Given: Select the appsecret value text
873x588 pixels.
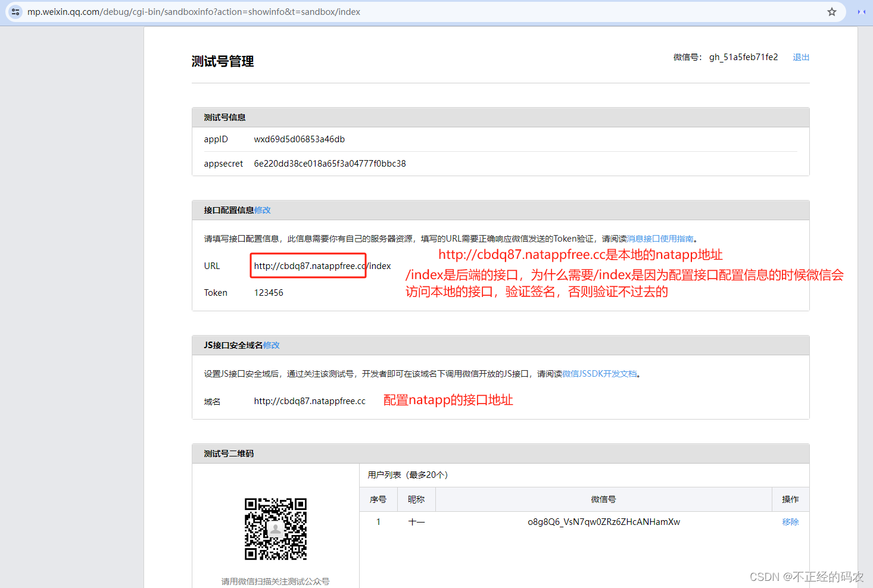Looking at the screenshot, I should click(330, 164).
